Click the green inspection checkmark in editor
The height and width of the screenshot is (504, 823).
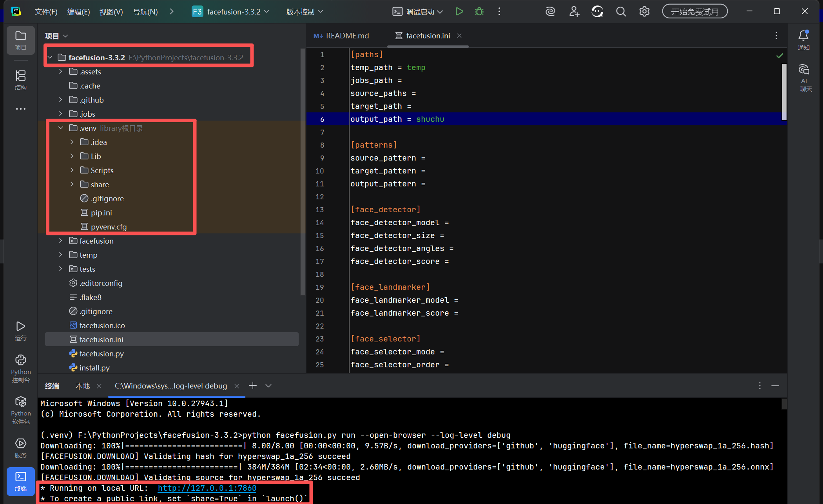pyautogui.click(x=779, y=56)
